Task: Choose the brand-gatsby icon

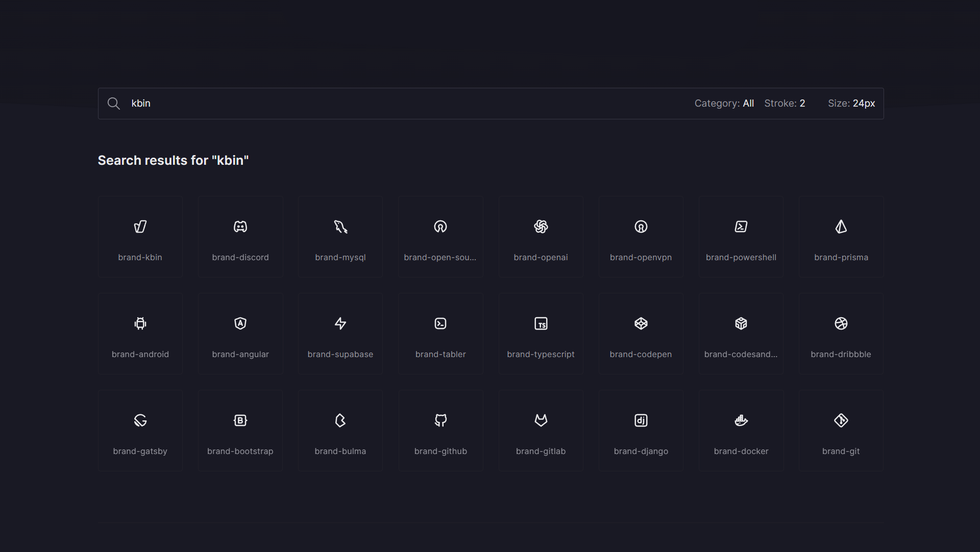Action: [140, 420]
